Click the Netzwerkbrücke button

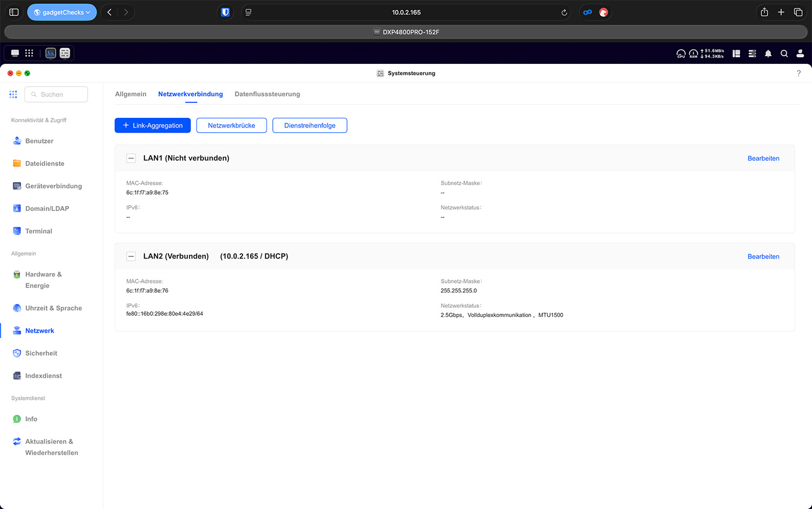click(231, 125)
